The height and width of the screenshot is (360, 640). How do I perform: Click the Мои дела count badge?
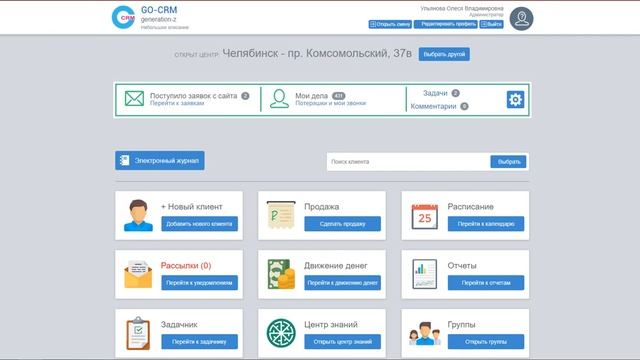(x=338, y=96)
